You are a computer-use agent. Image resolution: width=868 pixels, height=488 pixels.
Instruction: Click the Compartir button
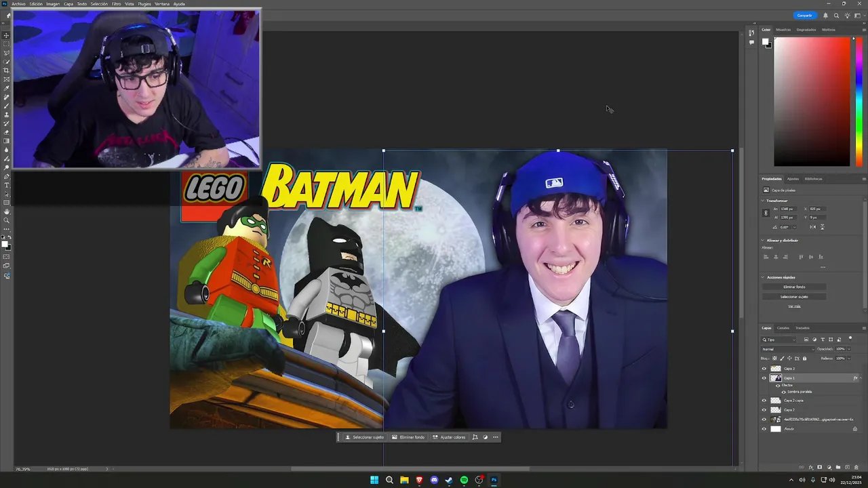tap(805, 16)
